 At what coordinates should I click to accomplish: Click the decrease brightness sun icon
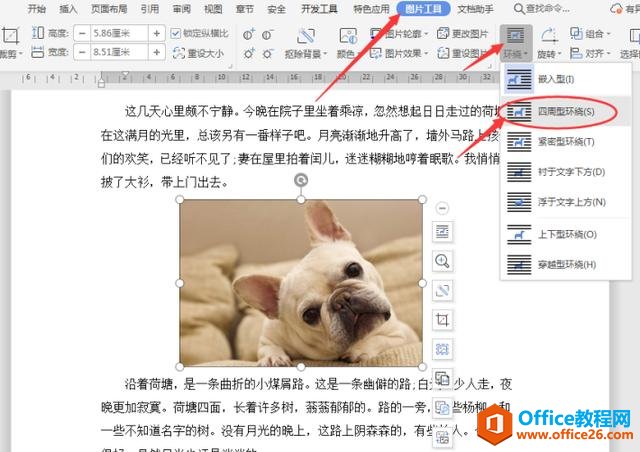267,53
